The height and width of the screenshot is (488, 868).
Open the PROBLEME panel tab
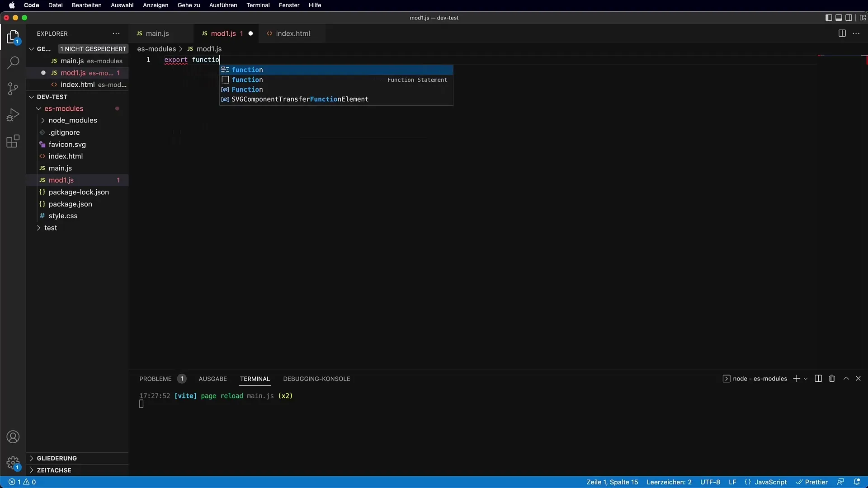156,379
